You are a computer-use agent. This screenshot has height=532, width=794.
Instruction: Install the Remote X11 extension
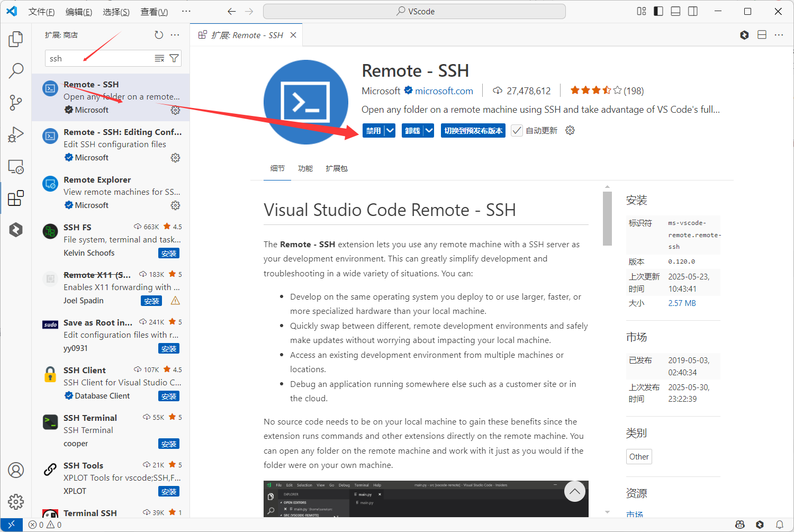coord(151,301)
